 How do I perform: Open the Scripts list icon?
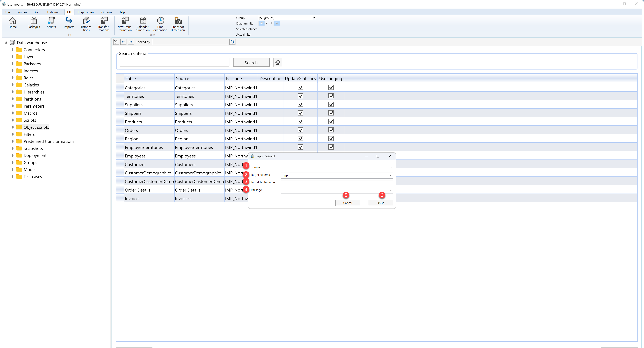click(51, 23)
